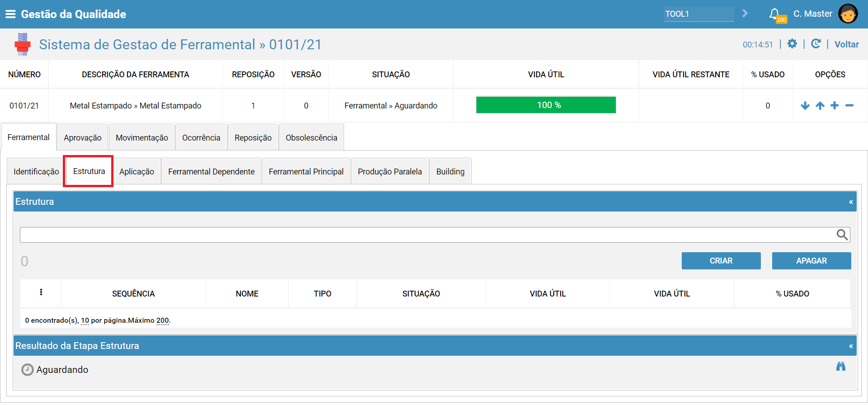This screenshot has height=405, width=868.
Task: Click the SITUAÇÃO header in Estrutura table
Action: point(421,294)
